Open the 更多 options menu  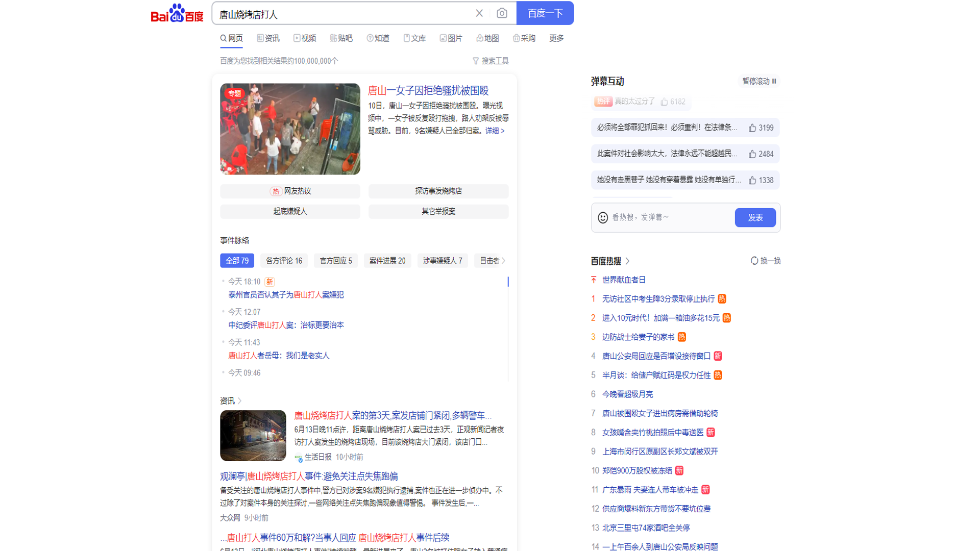[x=556, y=38]
